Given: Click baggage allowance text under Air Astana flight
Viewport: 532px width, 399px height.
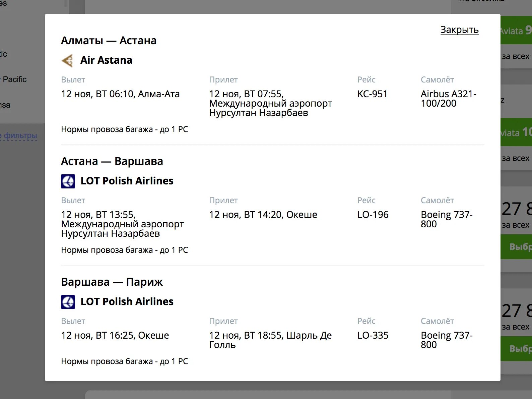Looking at the screenshot, I should pos(124,129).
